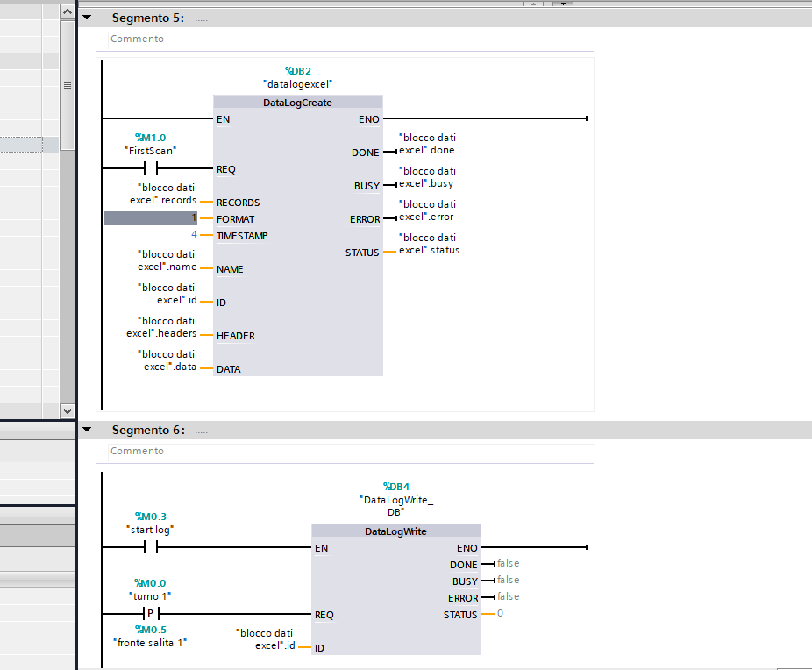Viewport: 812px width, 670px height.
Task: Collapse Segmento 5 with its triangle arrow
Action: (87, 18)
